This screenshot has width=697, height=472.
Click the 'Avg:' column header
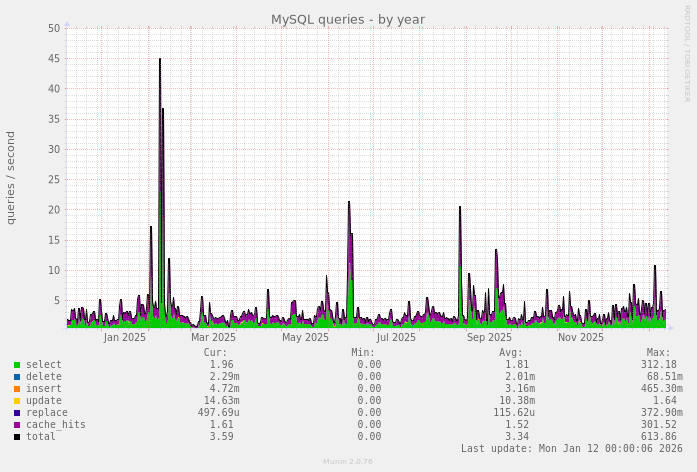pyautogui.click(x=511, y=353)
